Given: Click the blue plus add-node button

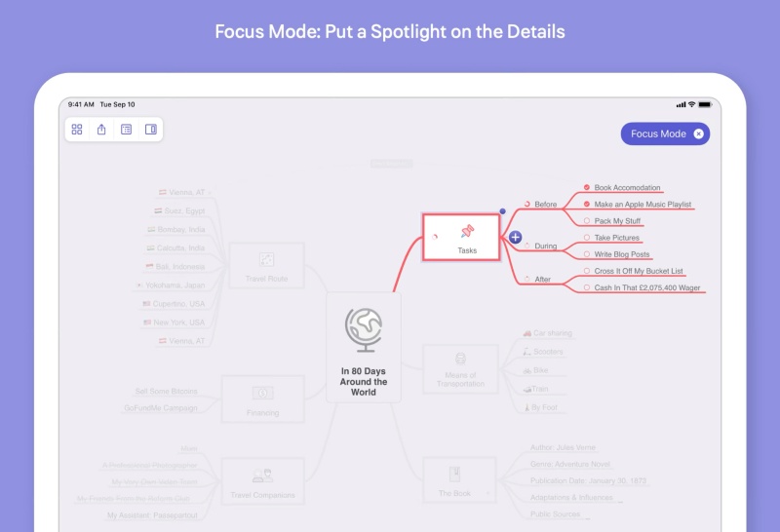Looking at the screenshot, I should tap(516, 237).
